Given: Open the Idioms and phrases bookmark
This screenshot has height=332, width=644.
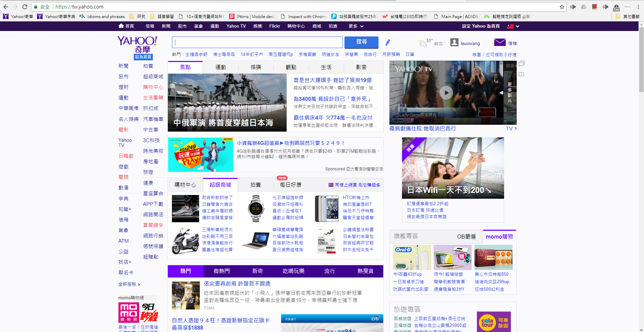Looking at the screenshot, I should tap(102, 16).
